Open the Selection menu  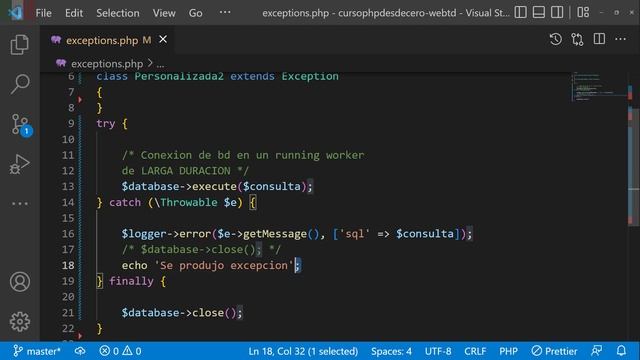pyautogui.click(x=118, y=13)
